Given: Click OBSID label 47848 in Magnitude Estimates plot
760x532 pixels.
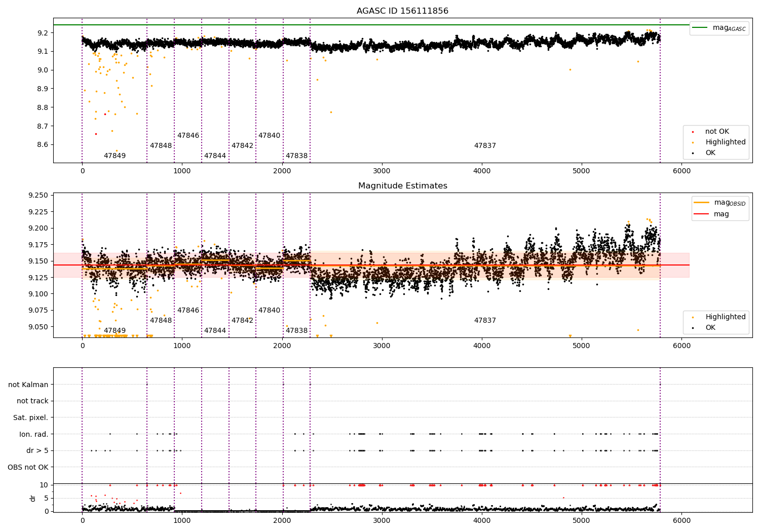Looking at the screenshot, I should pyautogui.click(x=161, y=321).
